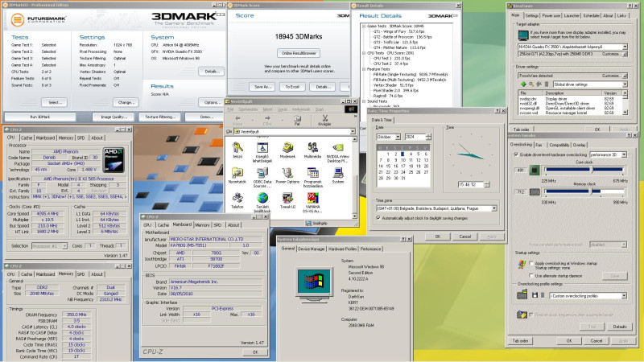The height and width of the screenshot is (362, 644).
Task: Switch to the Power user tab in RivaTuner
Action: 551,15
